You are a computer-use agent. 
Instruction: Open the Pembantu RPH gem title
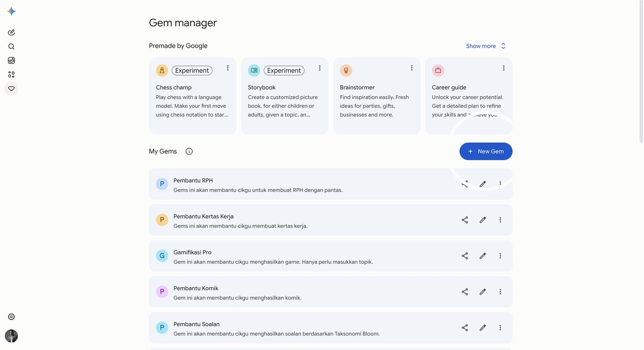pyautogui.click(x=193, y=181)
